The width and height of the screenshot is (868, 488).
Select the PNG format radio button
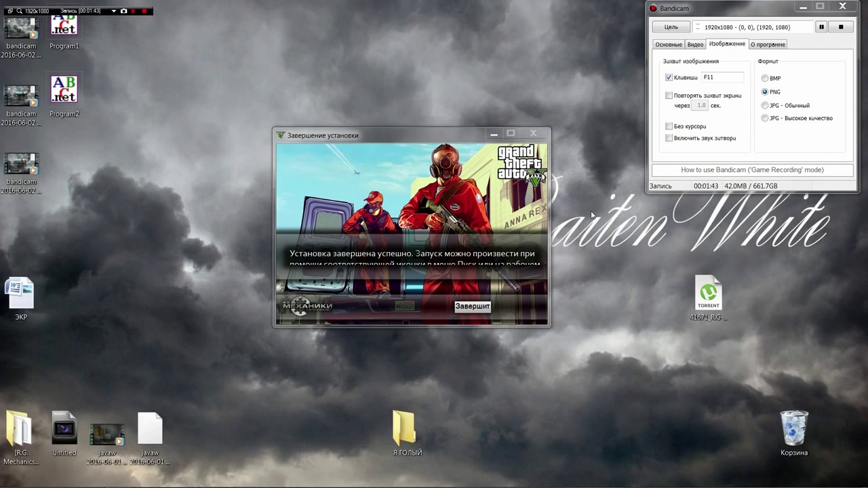pyautogui.click(x=765, y=91)
